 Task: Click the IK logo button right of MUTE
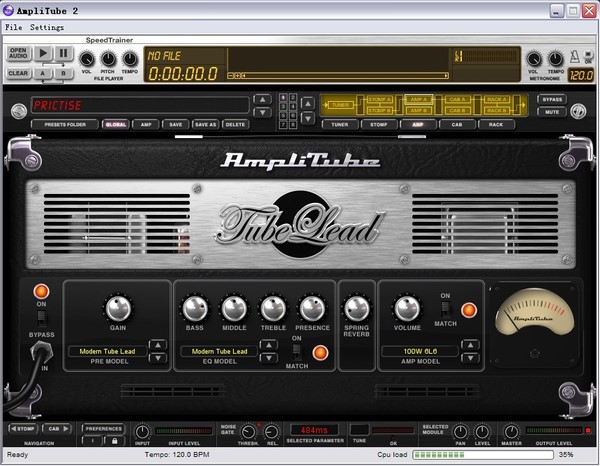[x=578, y=111]
